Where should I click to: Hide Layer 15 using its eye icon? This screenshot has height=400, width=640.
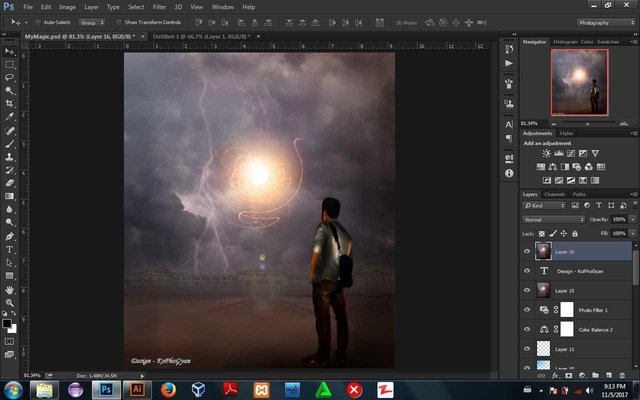tap(527, 290)
